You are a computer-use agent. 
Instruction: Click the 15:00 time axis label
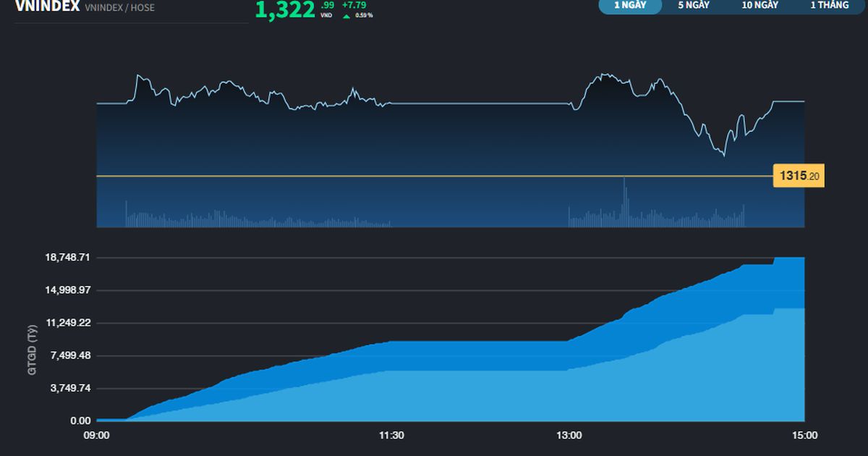pos(804,435)
